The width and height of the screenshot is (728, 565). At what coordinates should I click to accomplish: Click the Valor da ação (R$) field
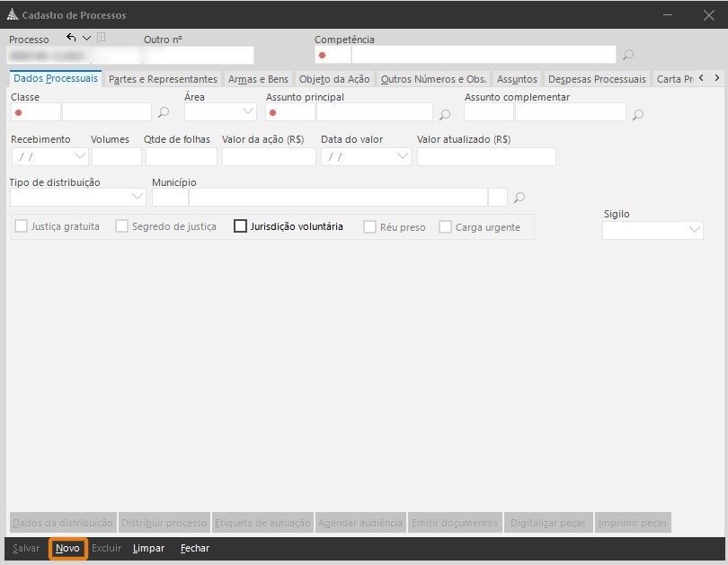(x=269, y=156)
